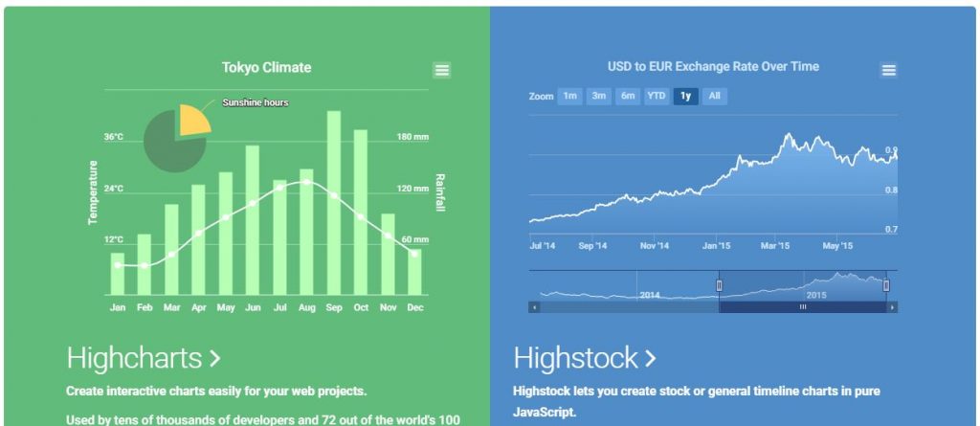Click the left scroll arrow of navigator scrollbar
980x426 pixels.
534,307
